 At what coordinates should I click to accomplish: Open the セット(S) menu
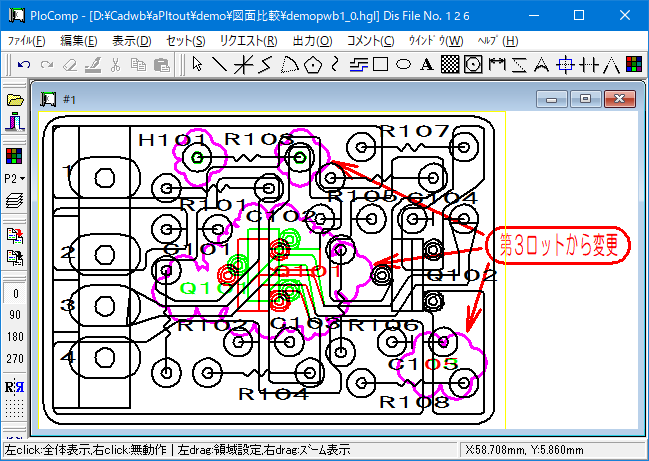[185, 41]
